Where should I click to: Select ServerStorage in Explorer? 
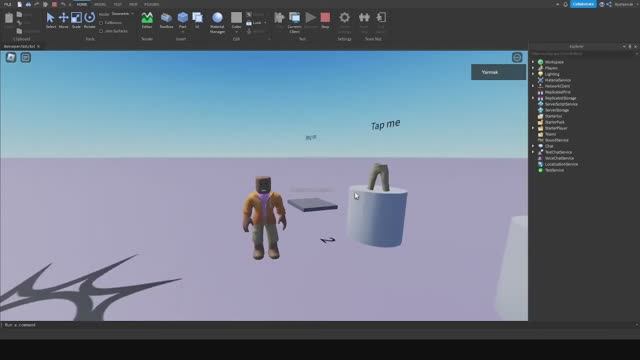[x=556, y=110]
